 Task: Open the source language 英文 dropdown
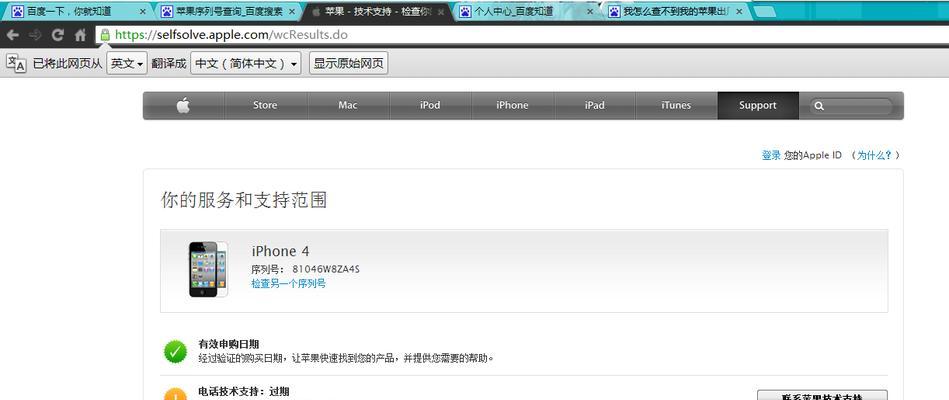point(127,63)
